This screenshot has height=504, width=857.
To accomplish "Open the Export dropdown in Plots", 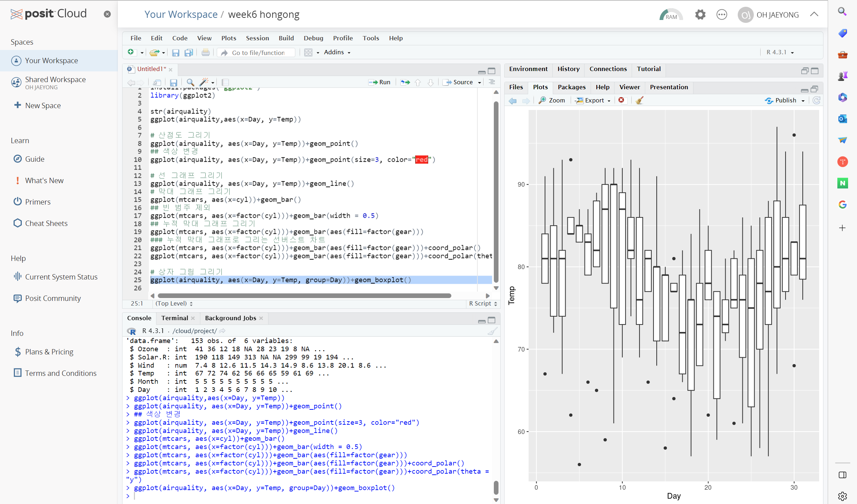I will (593, 101).
